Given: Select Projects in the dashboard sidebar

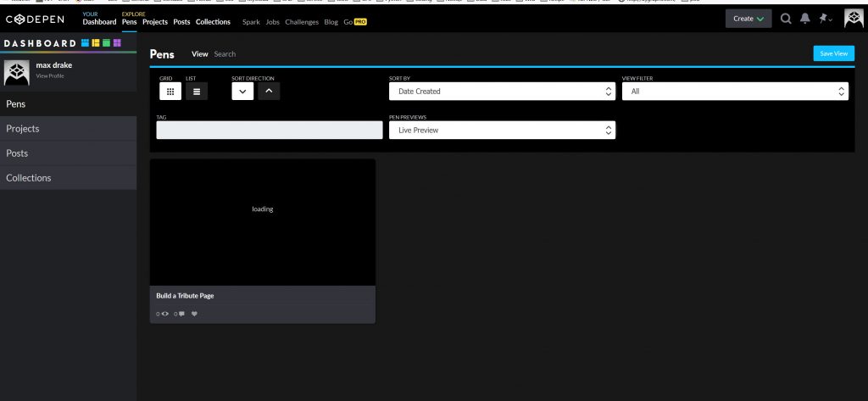Looking at the screenshot, I should tap(23, 129).
